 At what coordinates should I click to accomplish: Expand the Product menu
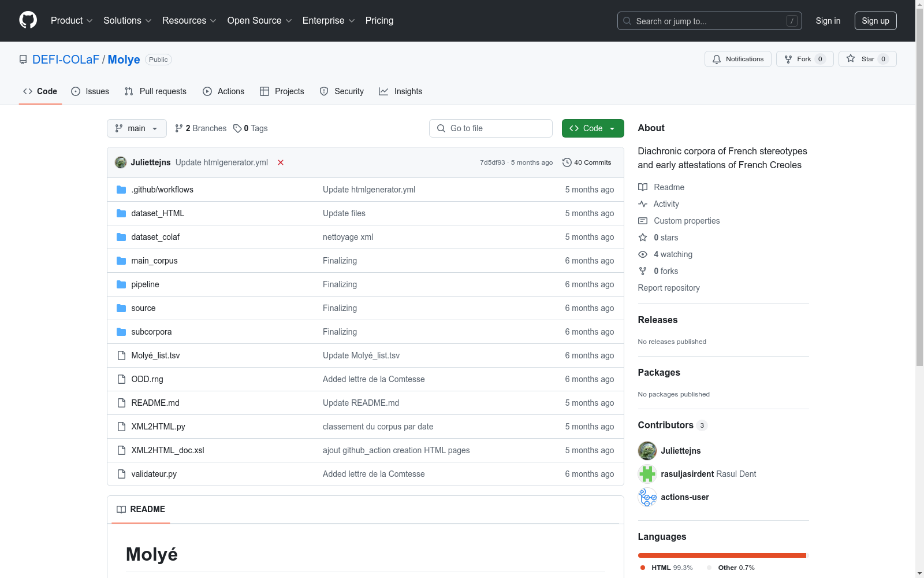tap(72, 21)
